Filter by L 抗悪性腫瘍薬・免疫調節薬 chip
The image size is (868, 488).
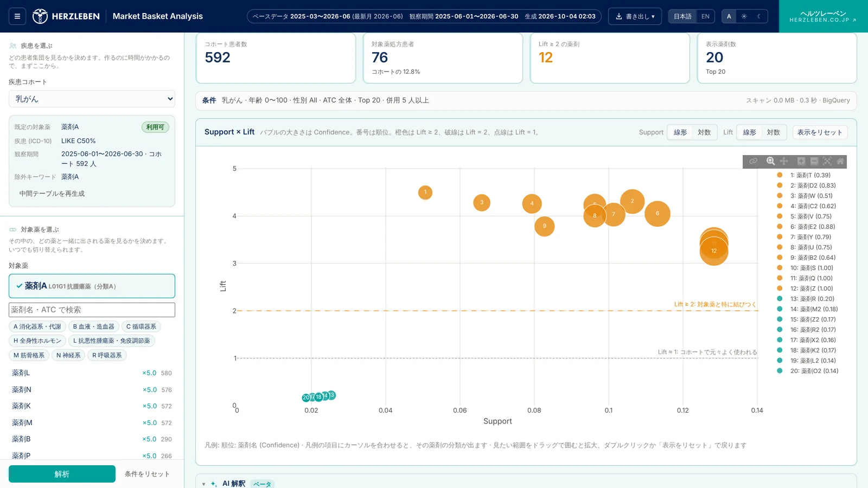pyautogui.click(x=112, y=341)
